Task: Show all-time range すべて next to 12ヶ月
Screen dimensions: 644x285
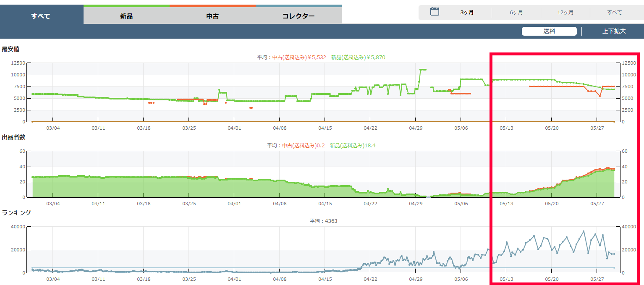Action: (x=614, y=13)
